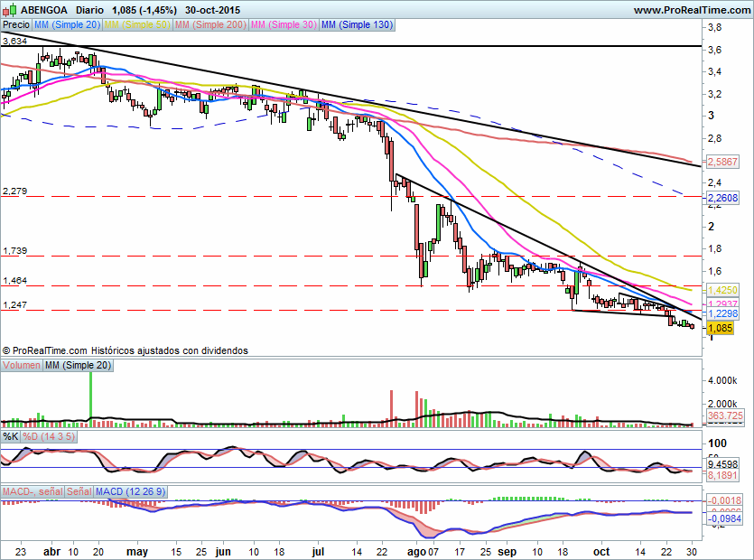
Task: Click the ProRealTime.com históricos ajustados copyright text
Action: click(x=125, y=350)
